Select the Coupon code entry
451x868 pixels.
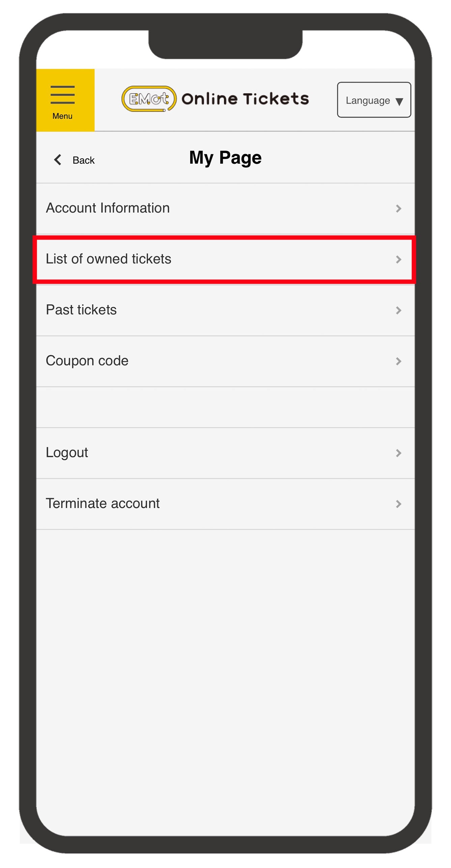[x=225, y=361]
